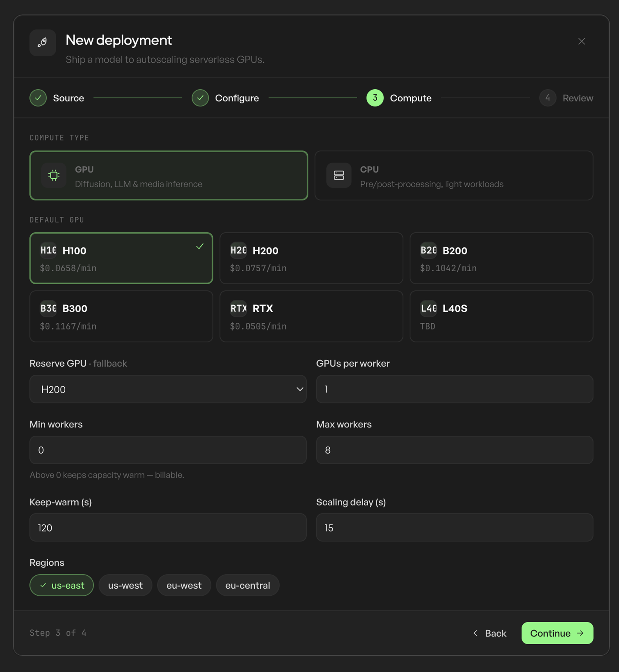Focus the Max workers input

point(455,450)
